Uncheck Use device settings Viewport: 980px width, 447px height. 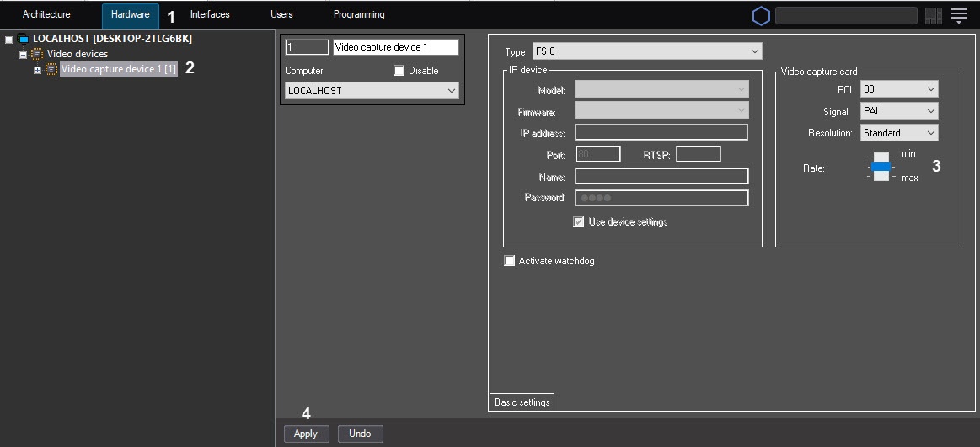point(579,222)
